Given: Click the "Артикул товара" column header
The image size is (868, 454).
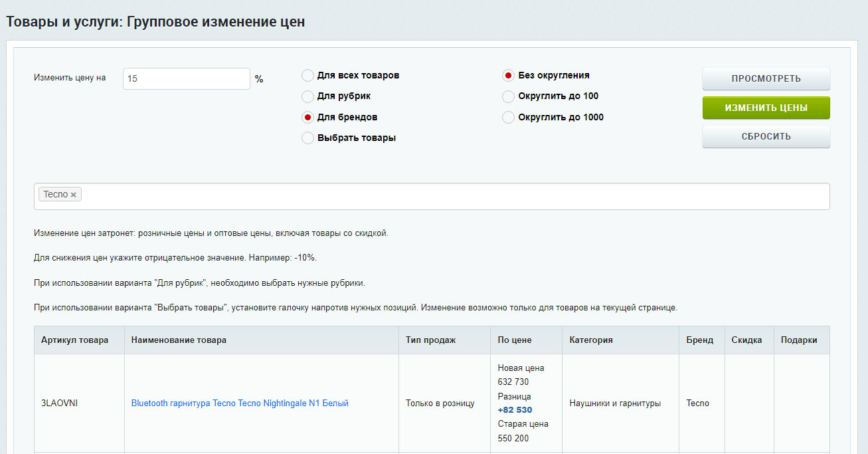Looking at the screenshot, I should [x=74, y=340].
